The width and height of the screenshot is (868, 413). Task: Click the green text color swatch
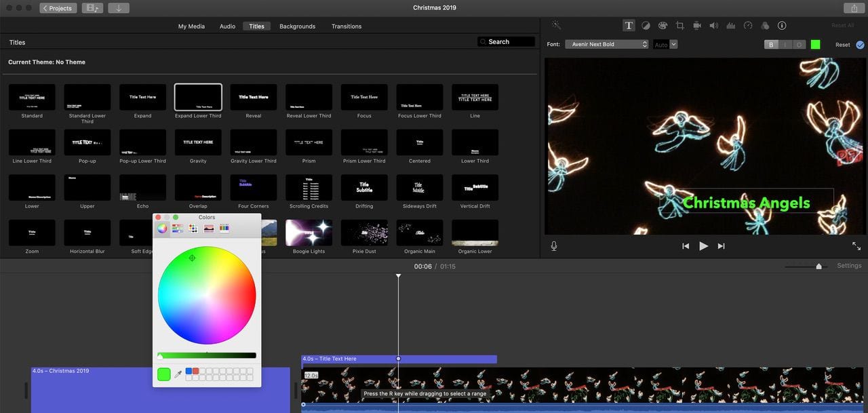point(815,45)
